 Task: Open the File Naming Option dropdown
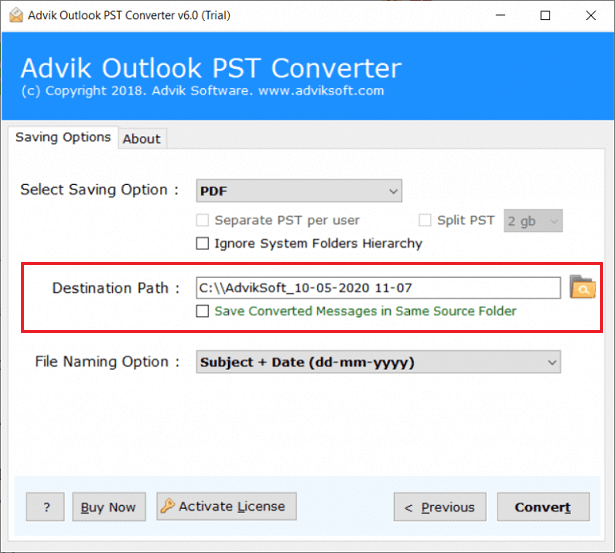[378, 362]
